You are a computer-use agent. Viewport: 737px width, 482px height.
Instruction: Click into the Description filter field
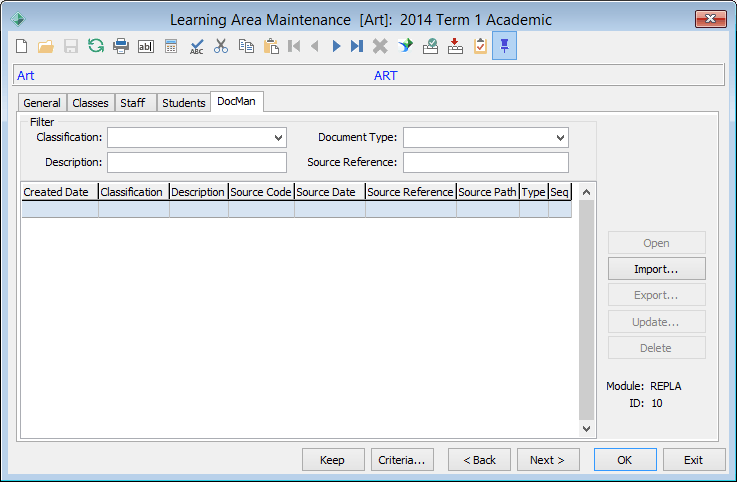click(197, 163)
